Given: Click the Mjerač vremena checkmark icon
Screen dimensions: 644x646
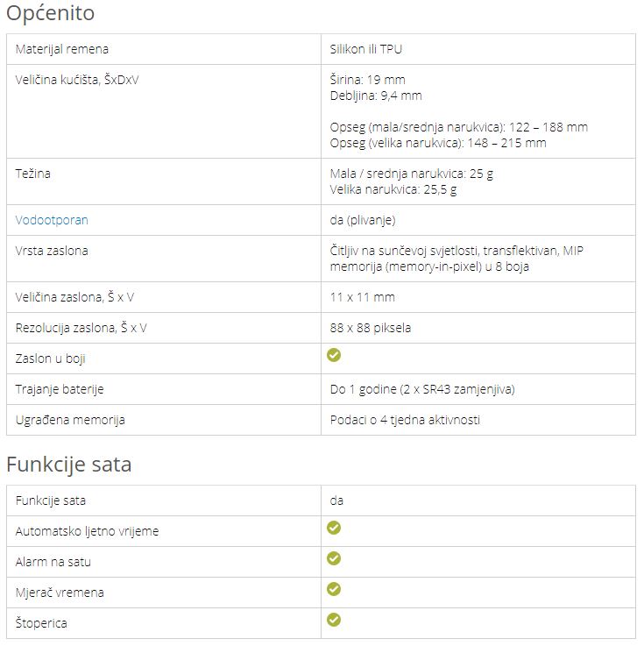Looking at the screenshot, I should point(334,590).
